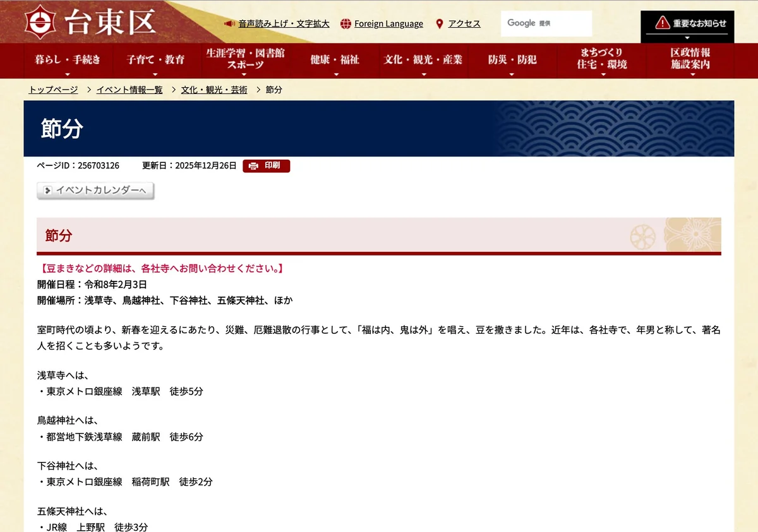Image resolution: width=758 pixels, height=532 pixels.
Task: Click the 五條天神社へは、 heading line
Action: pos(73,512)
